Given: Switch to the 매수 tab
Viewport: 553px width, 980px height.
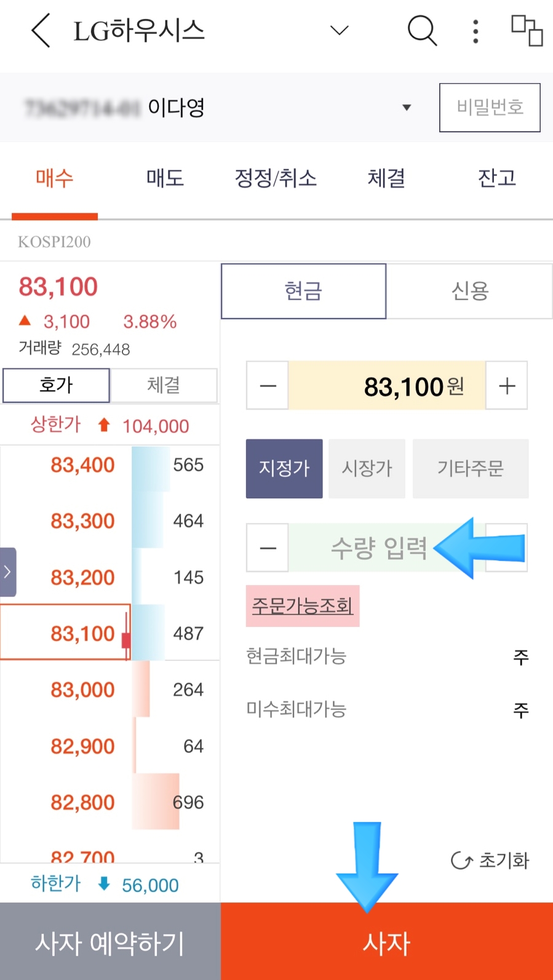Looking at the screenshot, I should [55, 178].
